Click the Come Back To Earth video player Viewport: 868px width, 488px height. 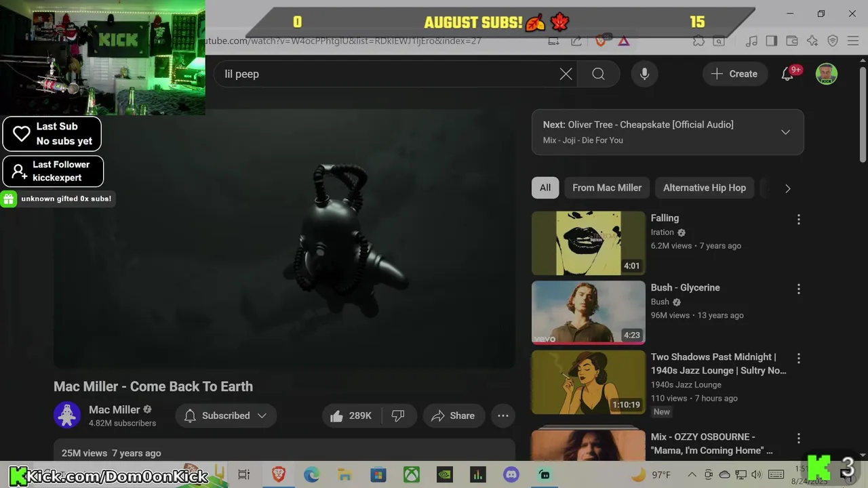[285, 240]
